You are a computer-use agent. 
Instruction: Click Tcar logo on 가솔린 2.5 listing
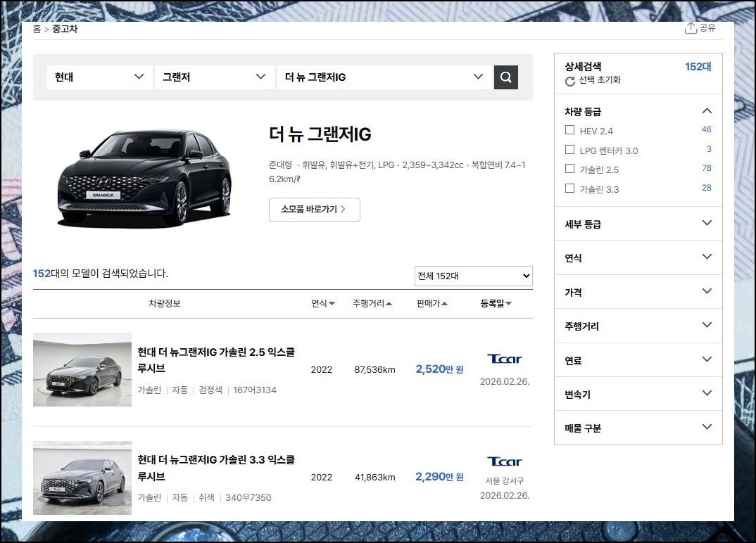504,359
